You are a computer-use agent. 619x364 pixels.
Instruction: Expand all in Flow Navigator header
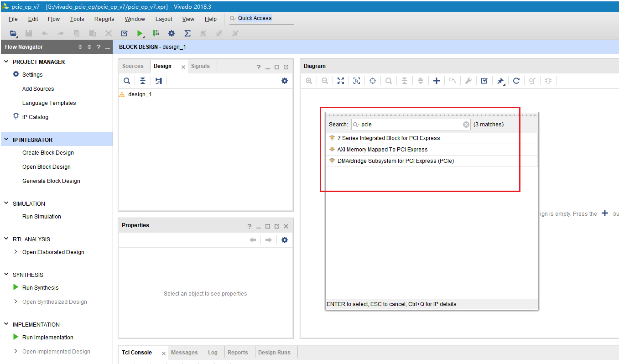point(89,47)
